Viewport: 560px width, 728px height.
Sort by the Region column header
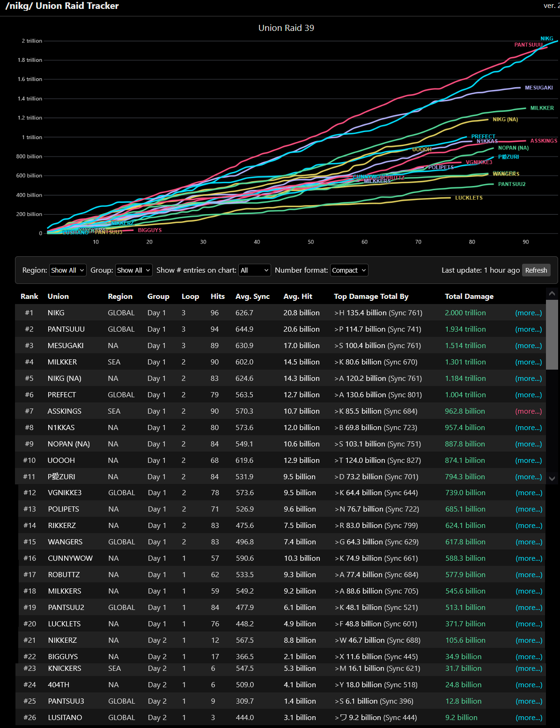(120, 297)
